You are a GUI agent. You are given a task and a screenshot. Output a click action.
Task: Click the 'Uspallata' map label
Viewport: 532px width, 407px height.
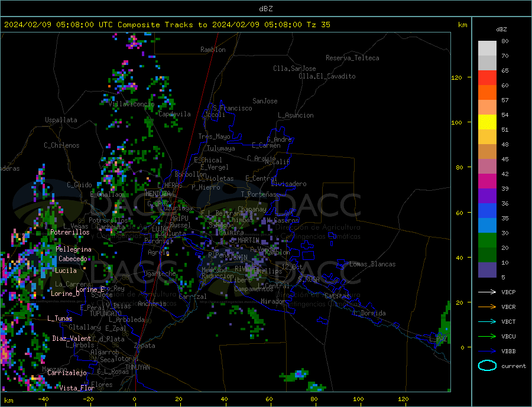(61, 120)
